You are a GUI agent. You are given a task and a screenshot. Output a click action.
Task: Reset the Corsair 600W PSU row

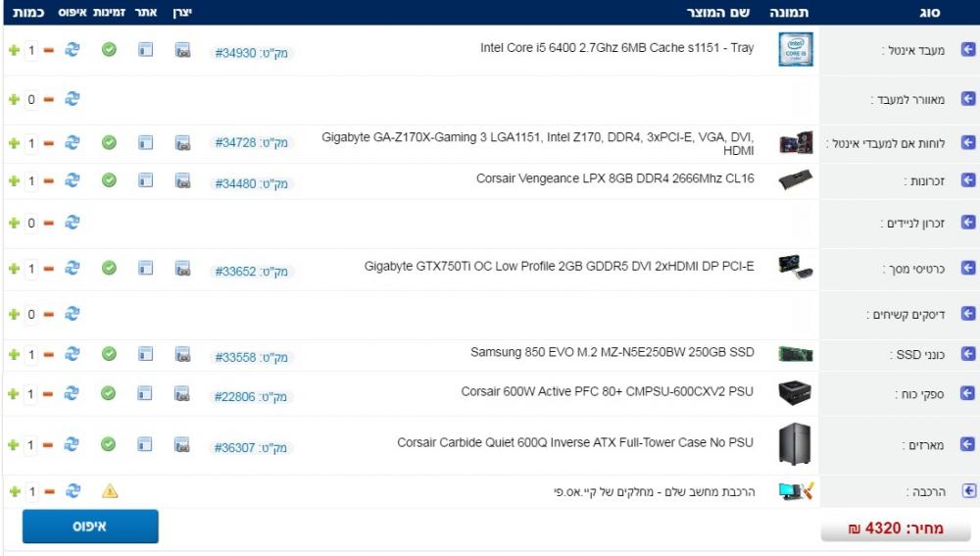pyautogui.click(x=72, y=393)
